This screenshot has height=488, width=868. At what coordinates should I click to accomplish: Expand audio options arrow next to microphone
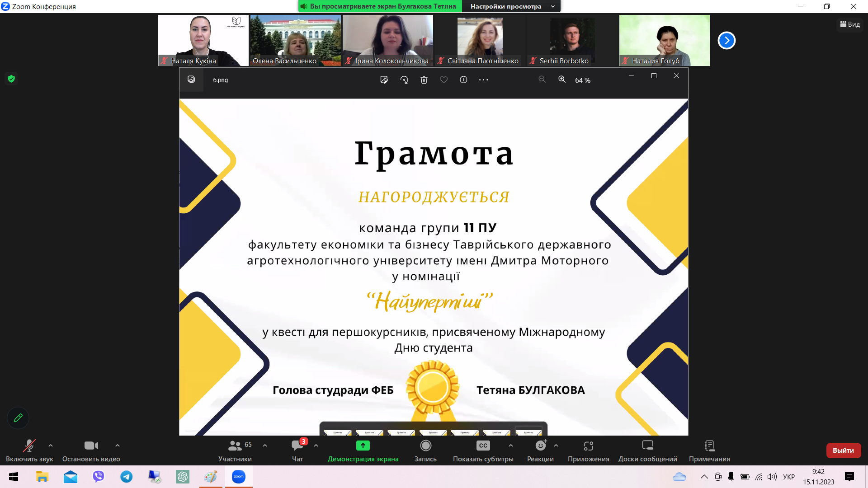(51, 446)
